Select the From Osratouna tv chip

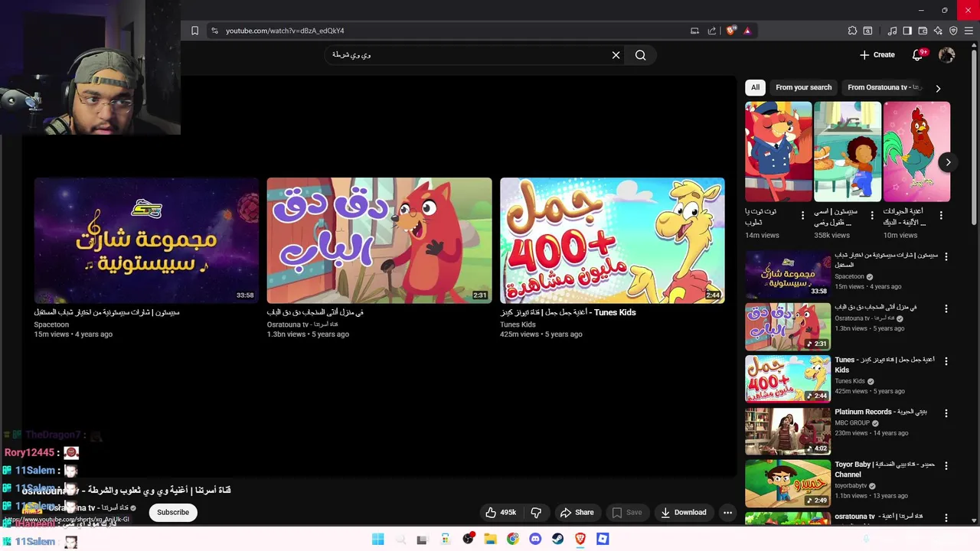(x=884, y=87)
